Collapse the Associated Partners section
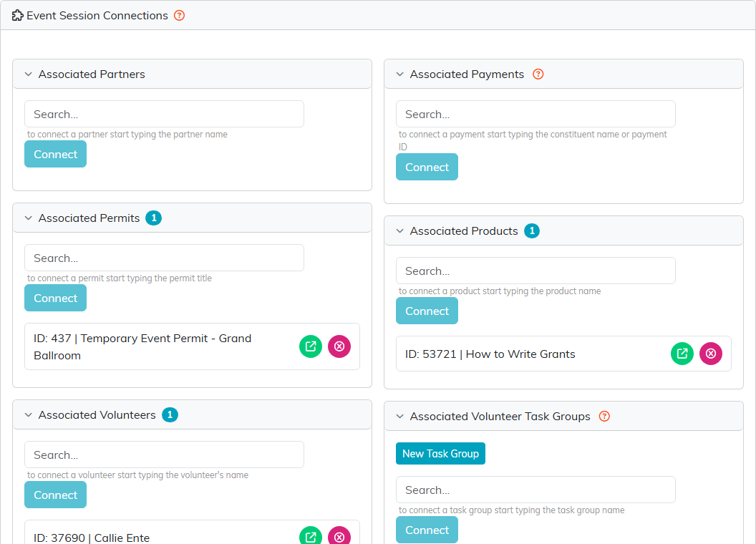 pos(29,74)
